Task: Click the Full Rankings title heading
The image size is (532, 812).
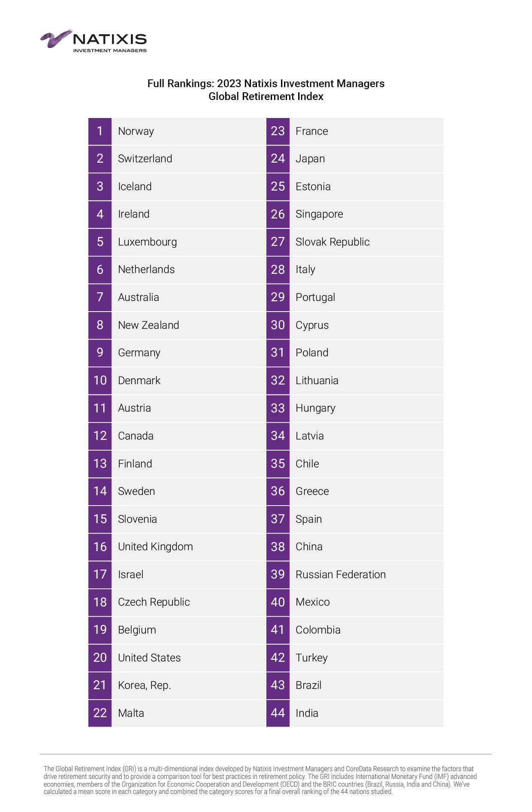Action: coord(266,90)
